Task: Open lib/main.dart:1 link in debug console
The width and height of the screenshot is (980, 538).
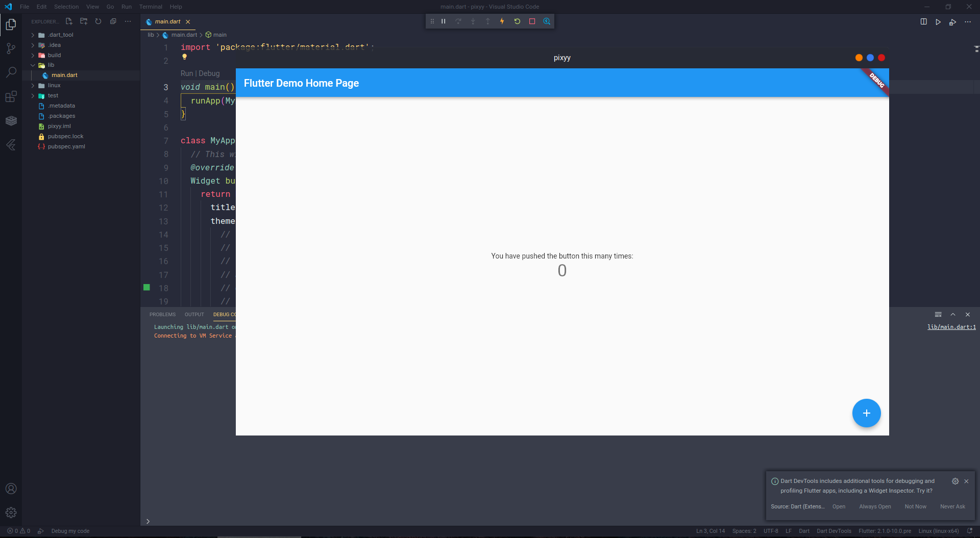Action: tap(951, 327)
